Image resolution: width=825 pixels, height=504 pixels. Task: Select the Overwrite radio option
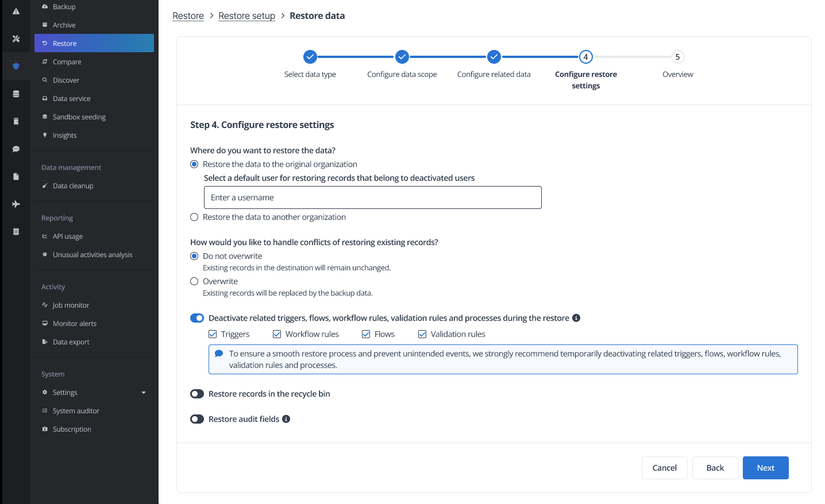(x=194, y=281)
